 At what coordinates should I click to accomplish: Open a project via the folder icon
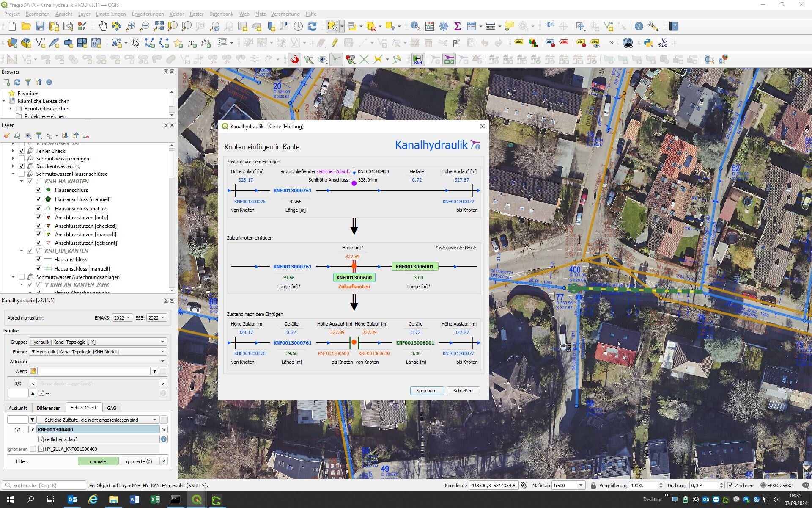tap(26, 26)
